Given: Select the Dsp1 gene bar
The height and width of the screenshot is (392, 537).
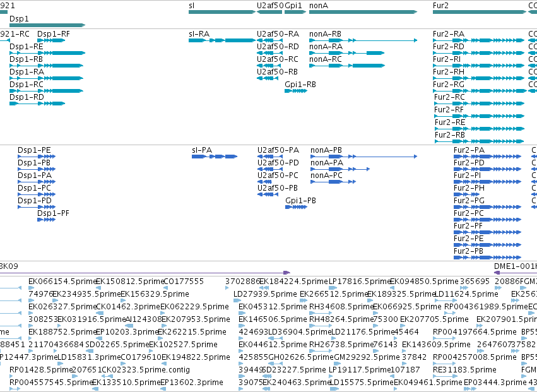Looking at the screenshot, I should (47, 25).
